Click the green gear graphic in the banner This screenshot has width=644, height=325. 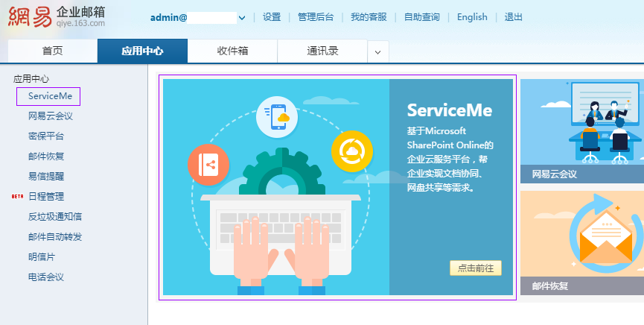tap(282, 171)
